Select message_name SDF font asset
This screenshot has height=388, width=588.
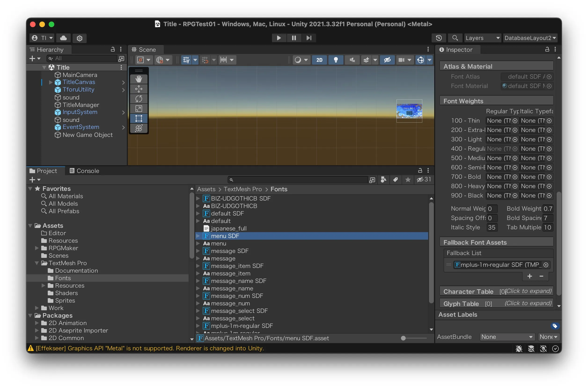point(238,281)
